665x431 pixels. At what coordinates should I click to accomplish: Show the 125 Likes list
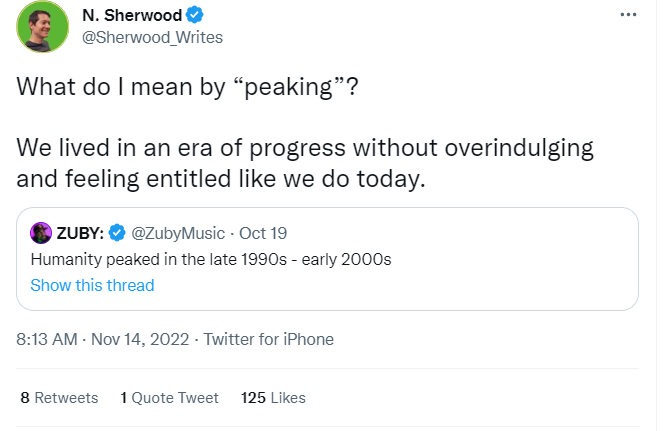tap(273, 397)
